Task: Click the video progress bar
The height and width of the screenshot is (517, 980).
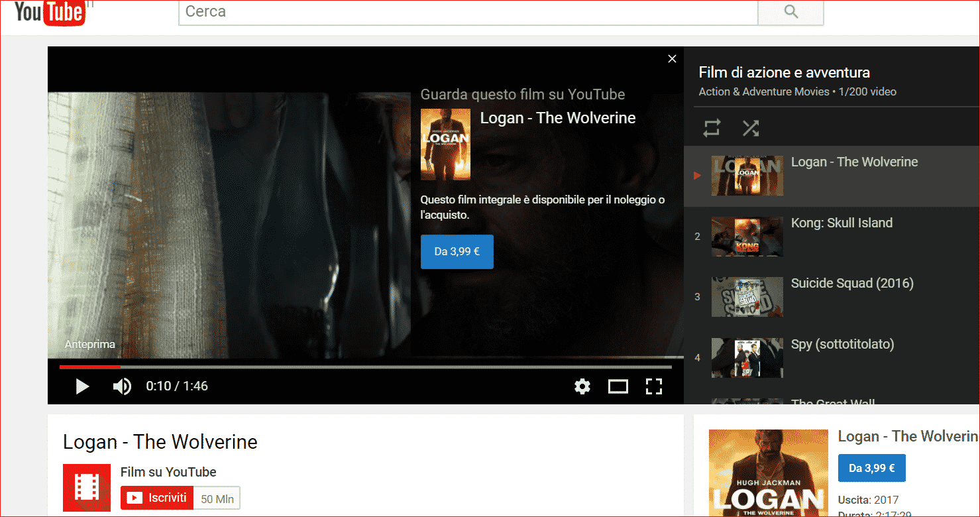Action: (x=366, y=367)
